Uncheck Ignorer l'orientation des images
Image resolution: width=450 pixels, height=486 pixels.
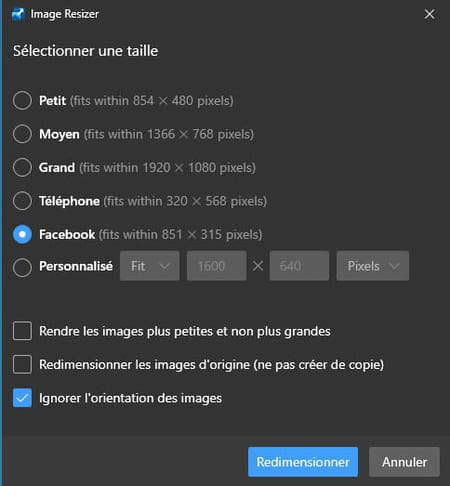coord(22,398)
